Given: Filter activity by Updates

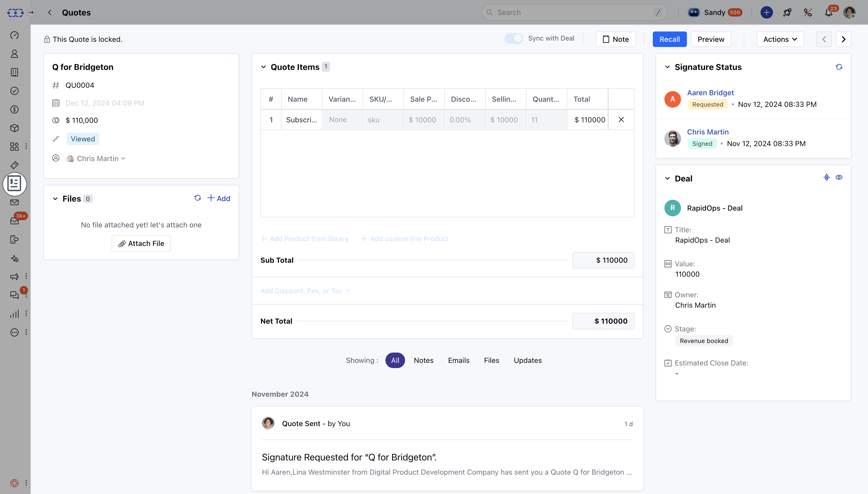Looking at the screenshot, I should 528,360.
